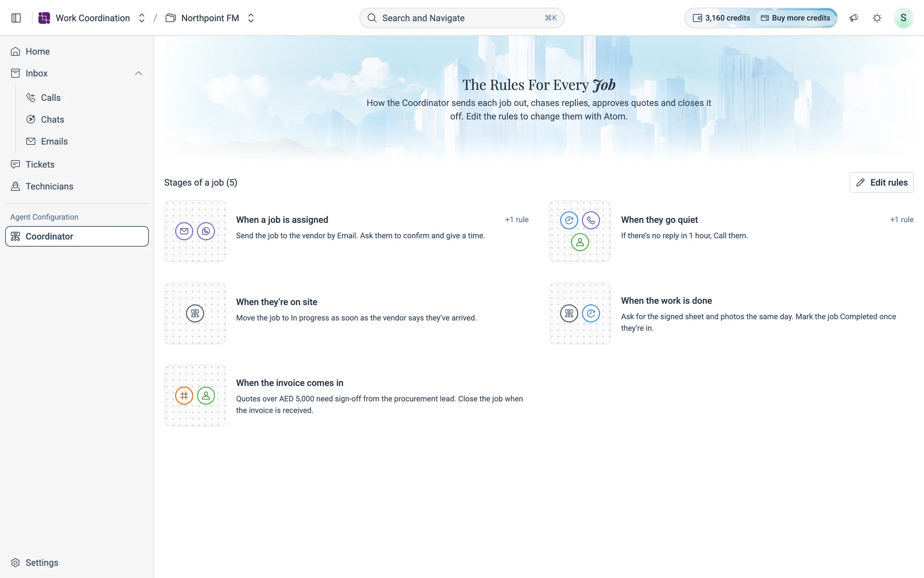Click +1 rule beside When they go quiet
The height and width of the screenshot is (578, 924).
point(901,220)
